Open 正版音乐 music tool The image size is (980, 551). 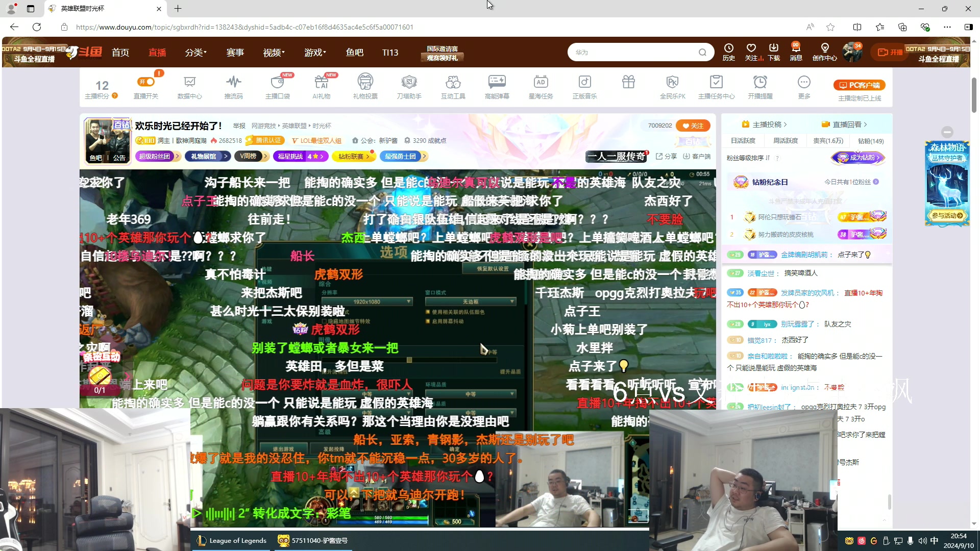pyautogui.click(x=584, y=87)
